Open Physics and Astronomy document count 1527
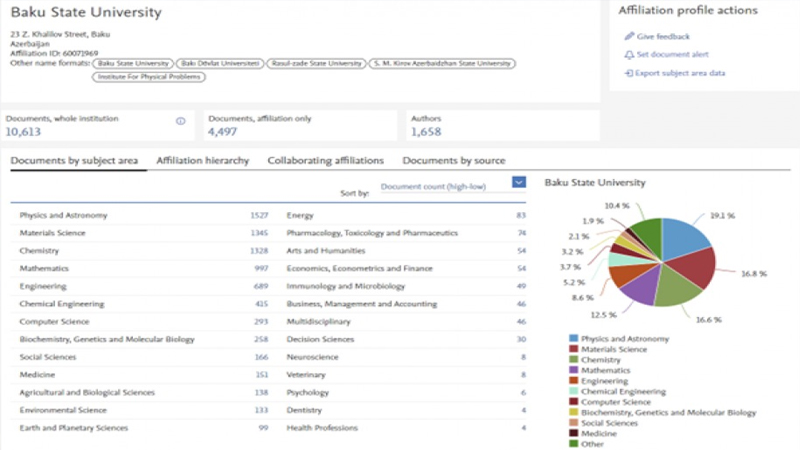 coord(259,215)
